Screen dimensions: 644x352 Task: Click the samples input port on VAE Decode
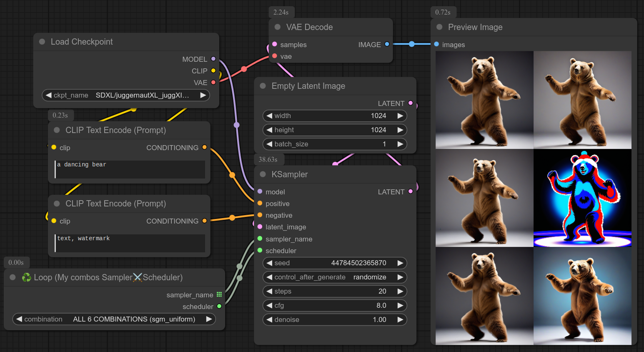275,44
